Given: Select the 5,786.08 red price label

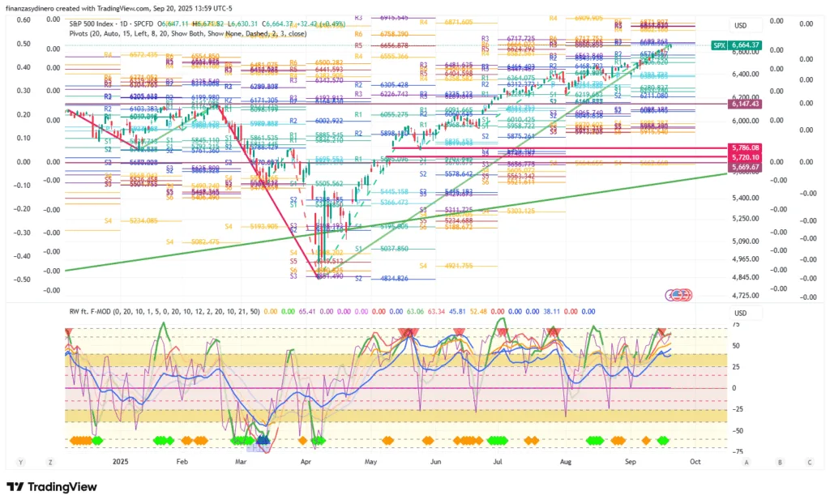Looking at the screenshot, I should 746,147.
